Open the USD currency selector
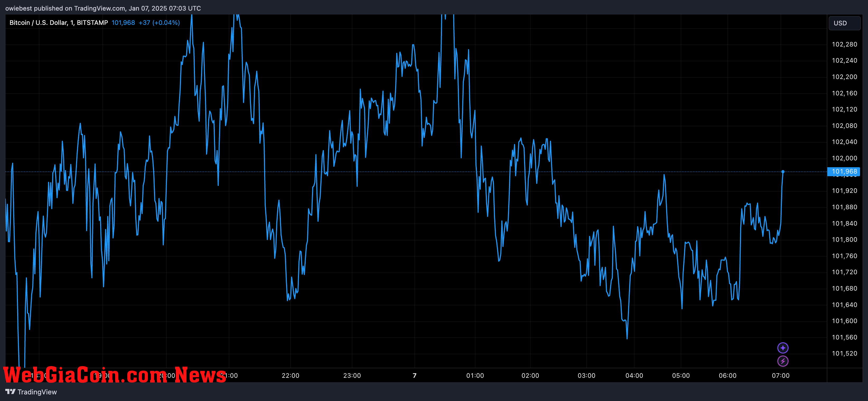This screenshot has height=401, width=868. coord(844,23)
